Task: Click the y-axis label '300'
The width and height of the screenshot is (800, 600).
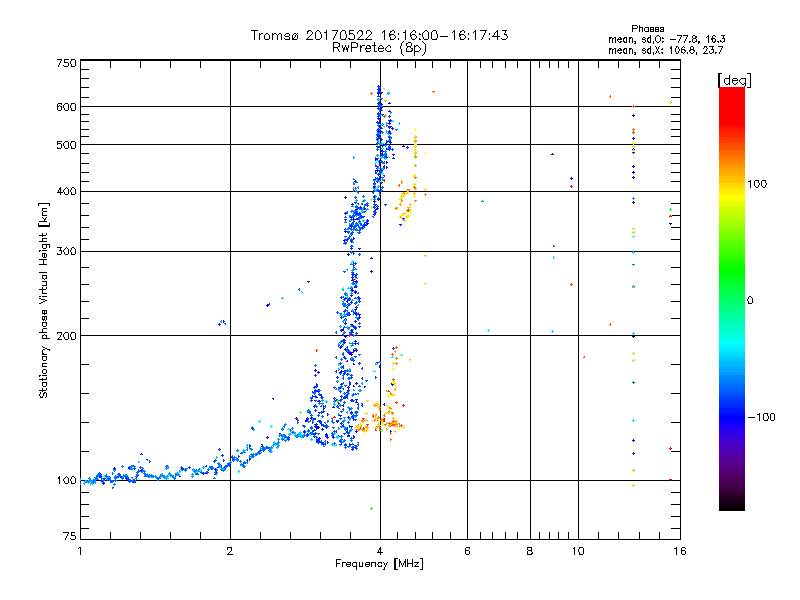Action: coord(66,252)
